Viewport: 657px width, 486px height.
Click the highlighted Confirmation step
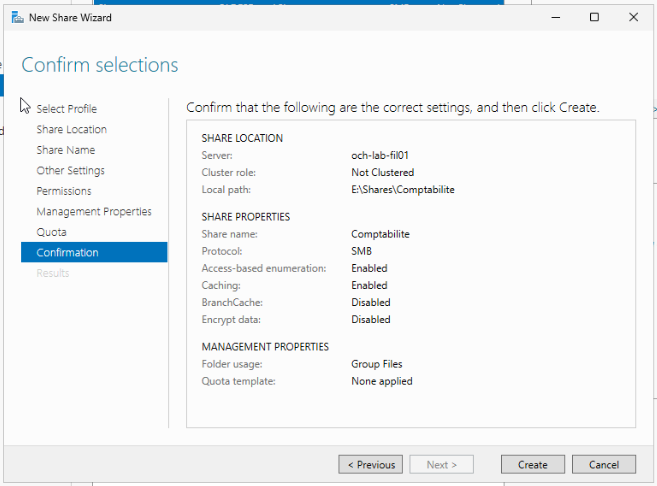[94, 252]
